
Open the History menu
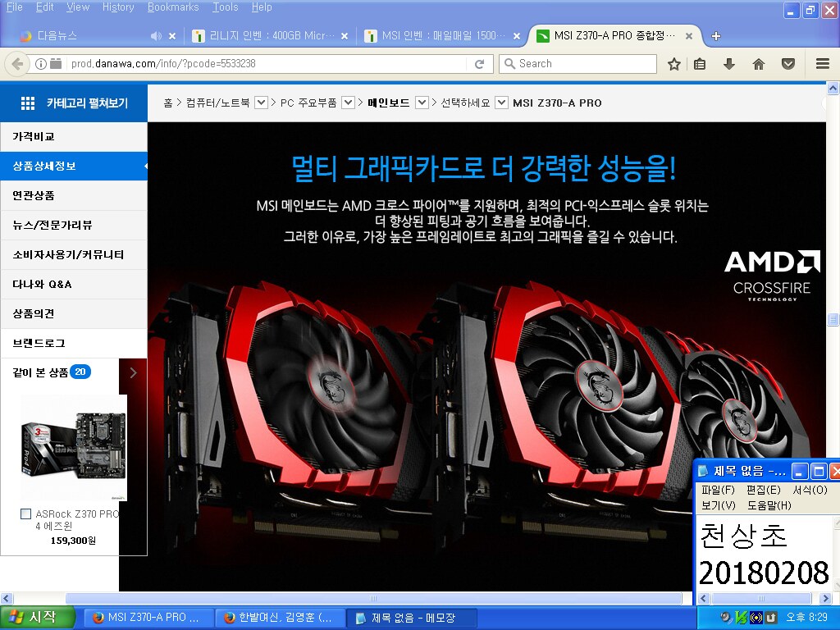[x=118, y=7]
